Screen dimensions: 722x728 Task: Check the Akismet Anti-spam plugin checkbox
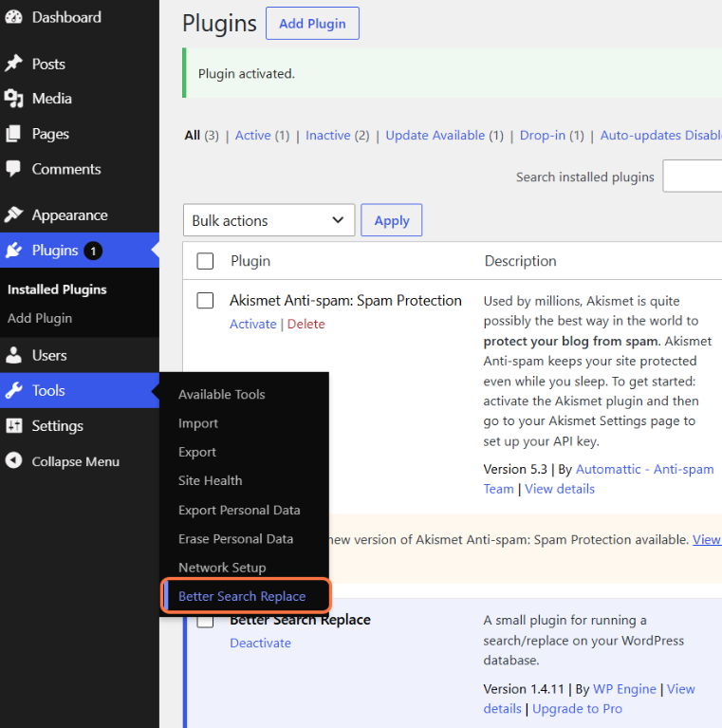tap(205, 300)
